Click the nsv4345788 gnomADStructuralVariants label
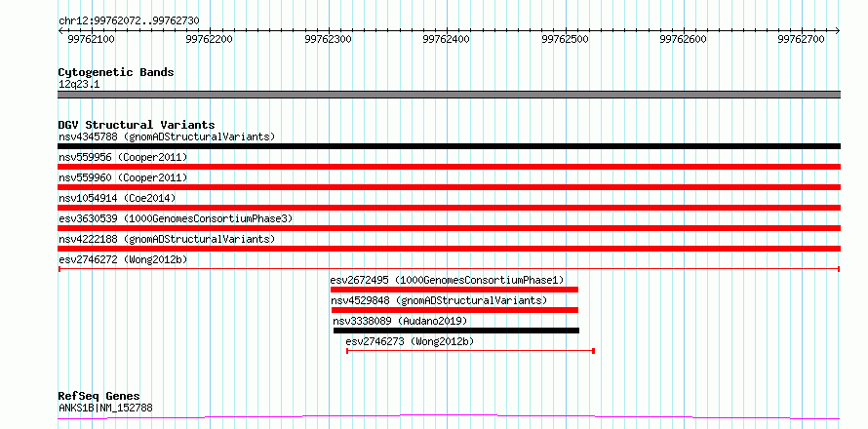This screenshot has width=868, height=429. coord(167,136)
